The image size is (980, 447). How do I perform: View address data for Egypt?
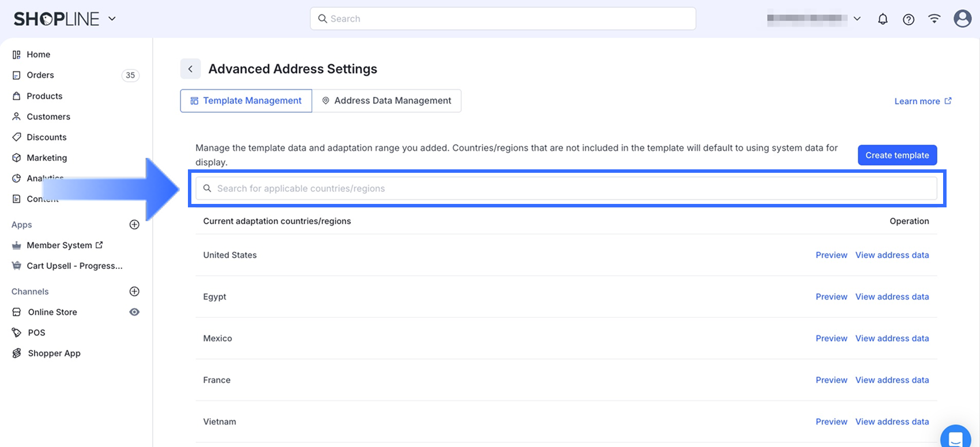click(x=892, y=297)
